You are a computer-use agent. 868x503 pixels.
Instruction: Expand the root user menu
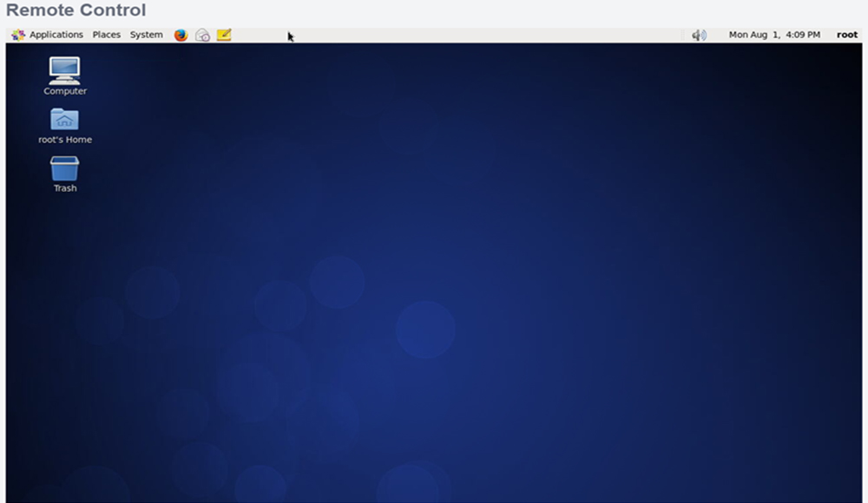[846, 35]
